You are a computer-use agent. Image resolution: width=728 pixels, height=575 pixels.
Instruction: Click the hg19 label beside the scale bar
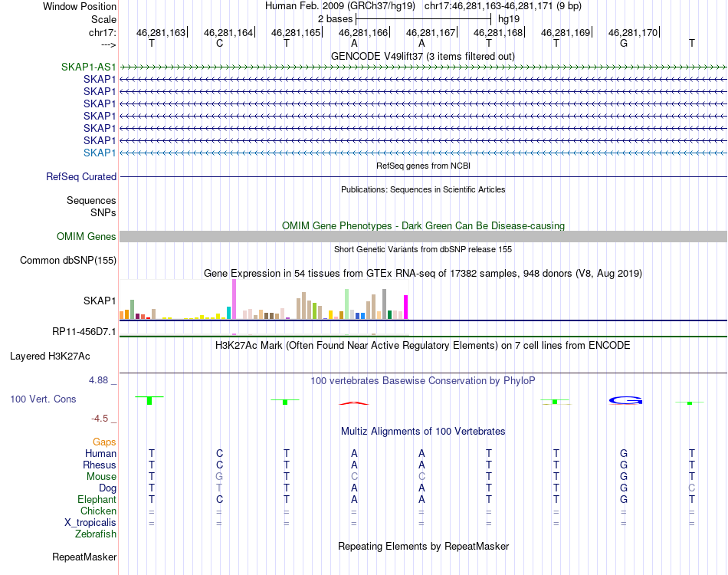(509, 19)
